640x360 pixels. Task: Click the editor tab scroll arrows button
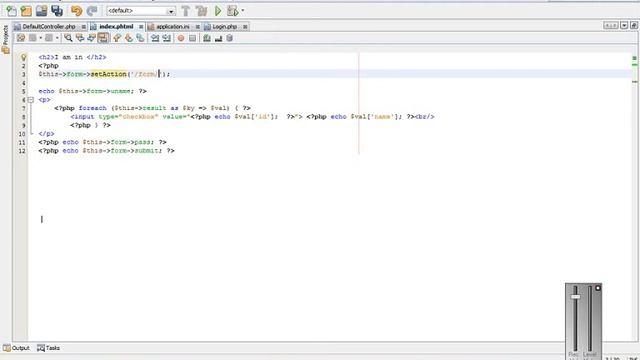click(x=611, y=25)
